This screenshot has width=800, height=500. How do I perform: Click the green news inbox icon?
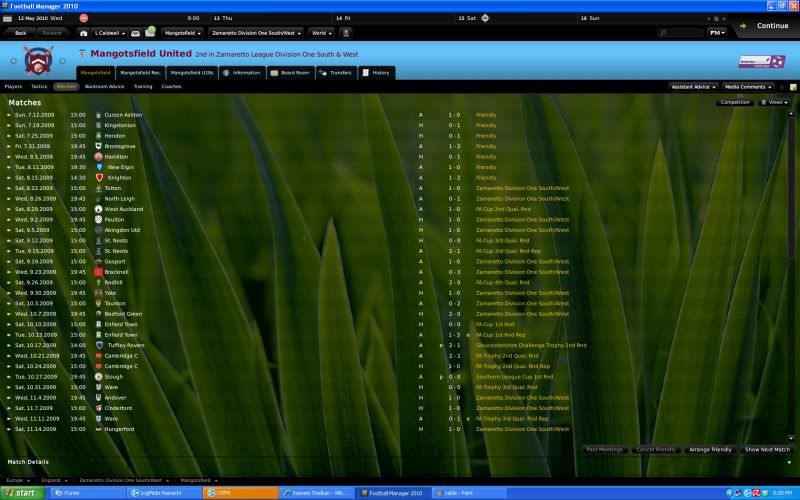(149, 32)
